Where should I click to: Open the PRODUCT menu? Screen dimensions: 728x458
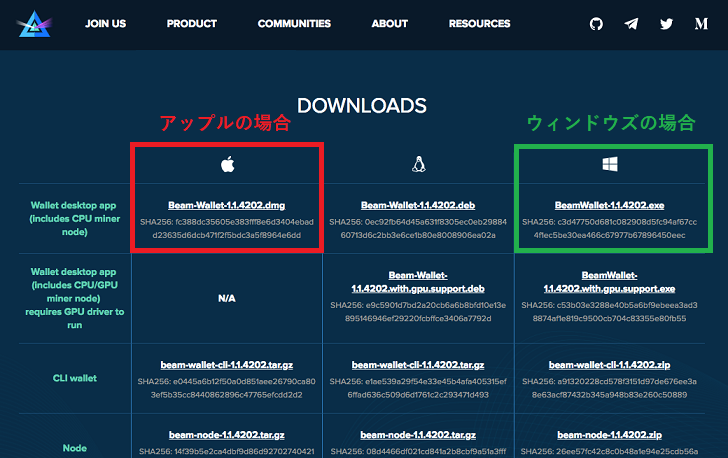(192, 24)
